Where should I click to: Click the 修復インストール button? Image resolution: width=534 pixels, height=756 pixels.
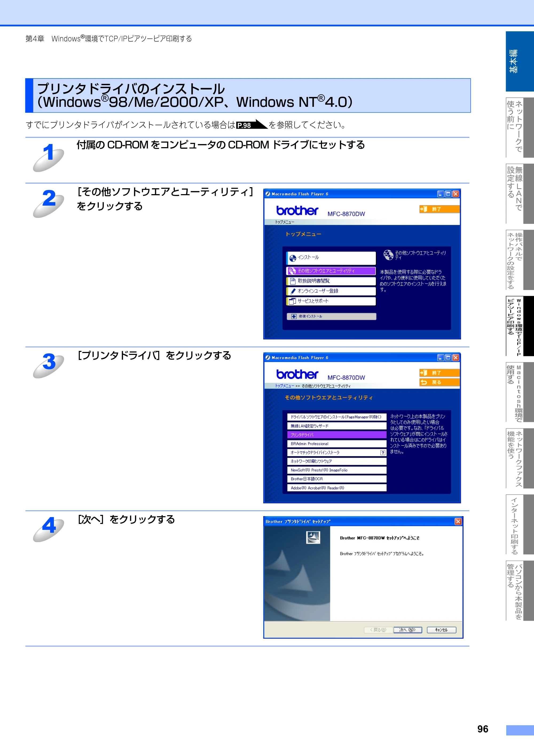(x=331, y=316)
